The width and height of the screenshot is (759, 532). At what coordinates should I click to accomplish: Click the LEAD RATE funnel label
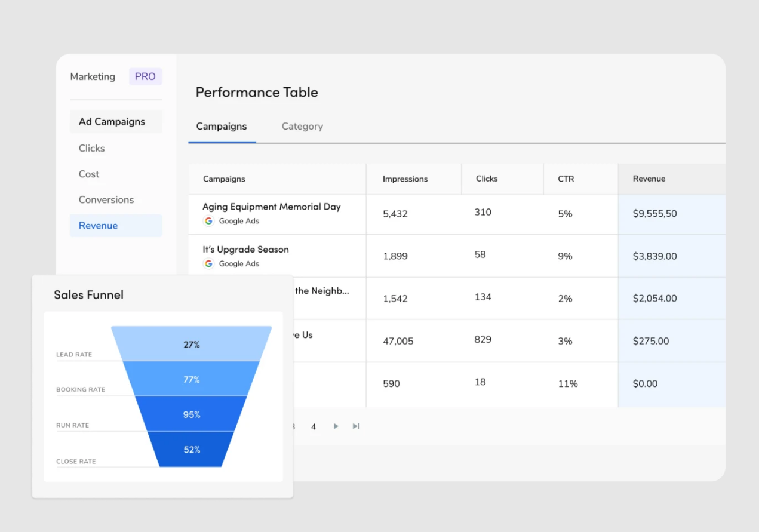(x=74, y=355)
